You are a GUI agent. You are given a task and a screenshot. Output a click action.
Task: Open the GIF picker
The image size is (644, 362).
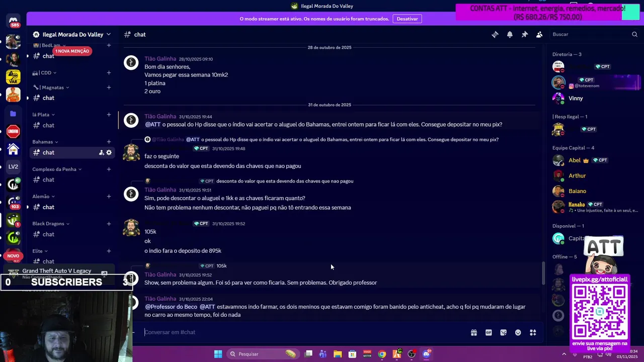(488, 332)
